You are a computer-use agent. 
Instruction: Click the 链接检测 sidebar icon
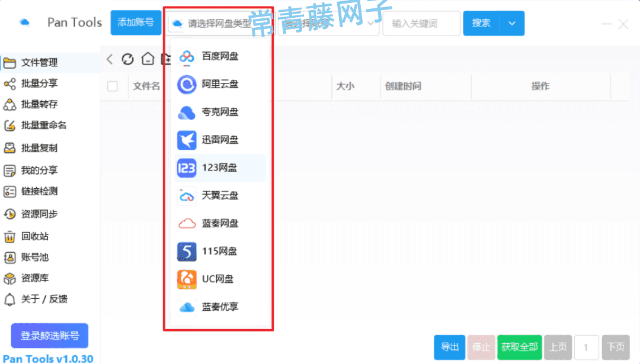[10, 191]
